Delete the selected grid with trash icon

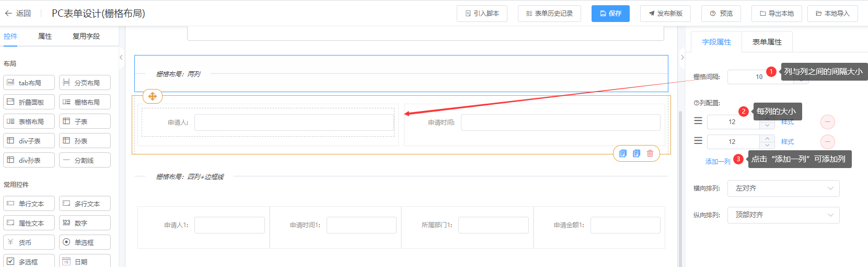[650, 153]
